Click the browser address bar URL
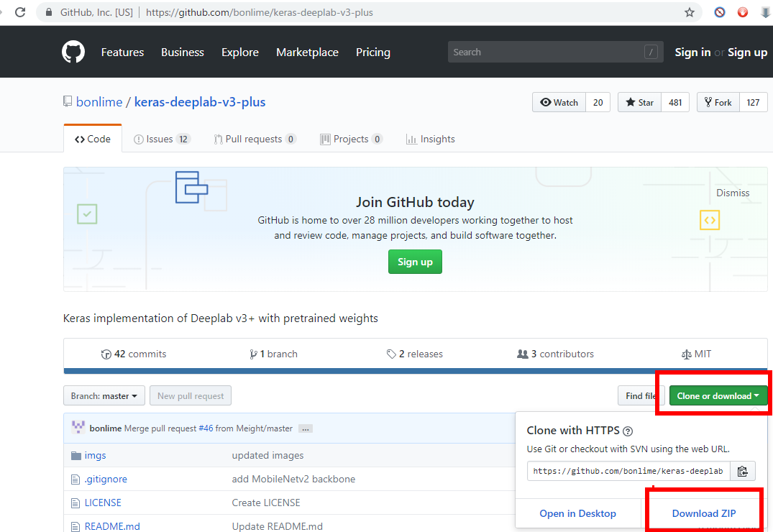Image resolution: width=773 pixels, height=532 pixels. 260,12
